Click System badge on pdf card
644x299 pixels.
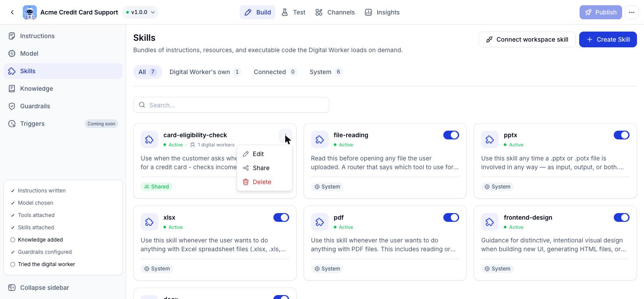tap(327, 269)
